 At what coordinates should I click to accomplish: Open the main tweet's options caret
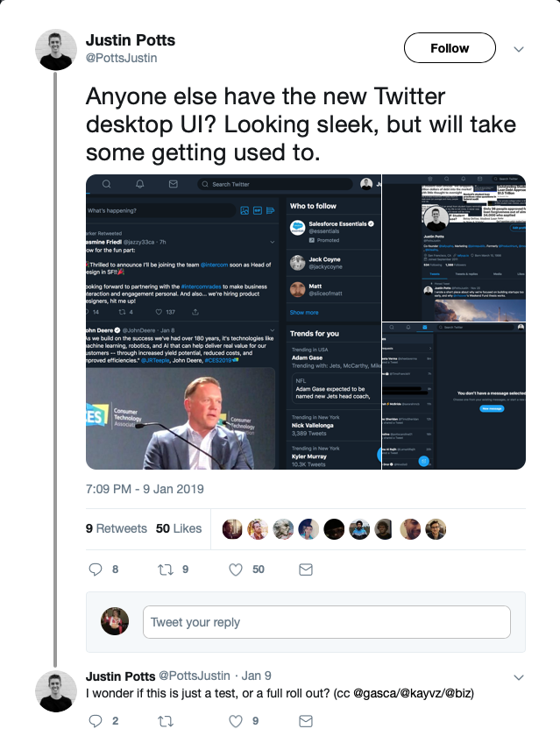pos(519,49)
